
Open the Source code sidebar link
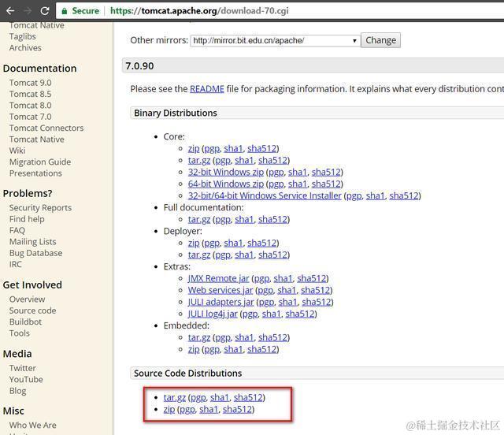[32, 310]
